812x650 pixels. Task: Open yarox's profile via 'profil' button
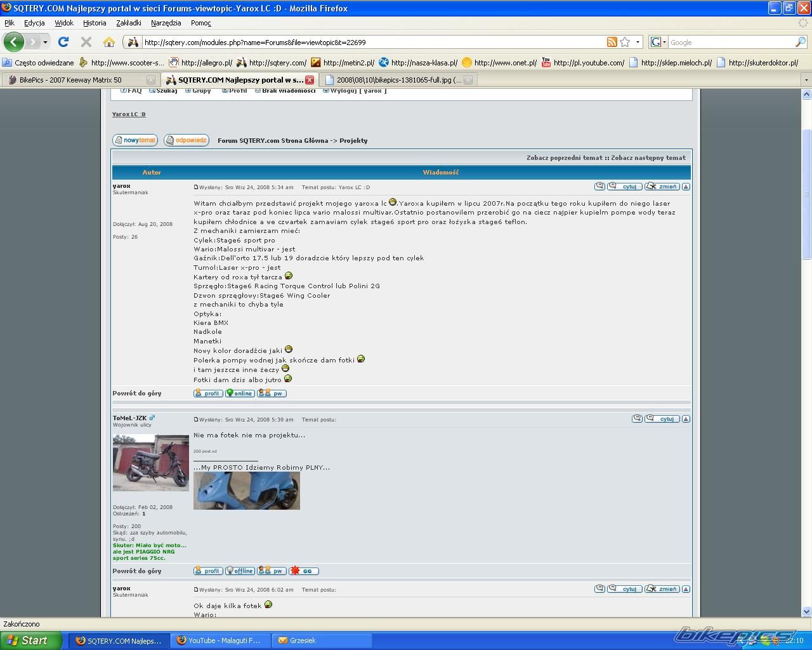coord(208,394)
